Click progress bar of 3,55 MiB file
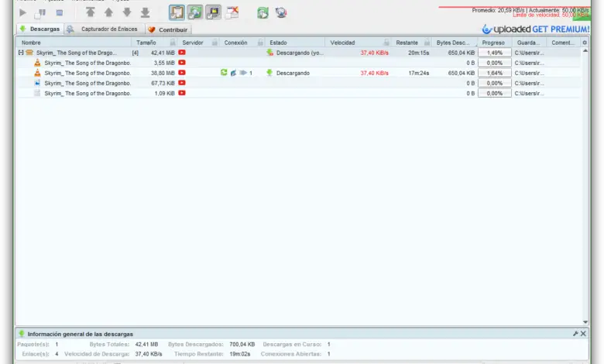This screenshot has width=604, height=364. (x=495, y=63)
